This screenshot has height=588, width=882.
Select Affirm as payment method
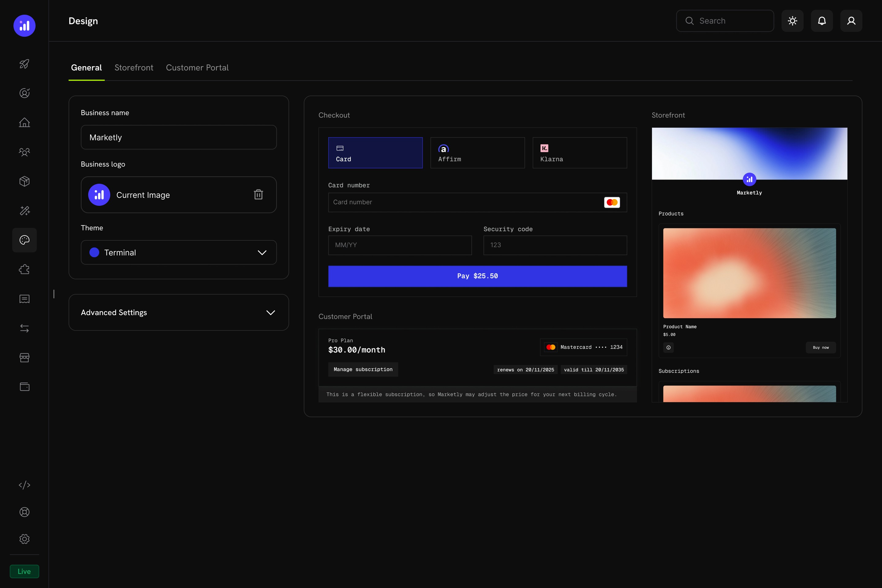[x=477, y=153]
